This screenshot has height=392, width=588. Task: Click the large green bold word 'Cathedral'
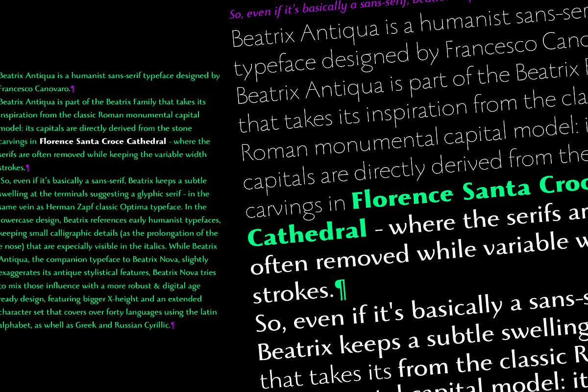tap(308, 232)
